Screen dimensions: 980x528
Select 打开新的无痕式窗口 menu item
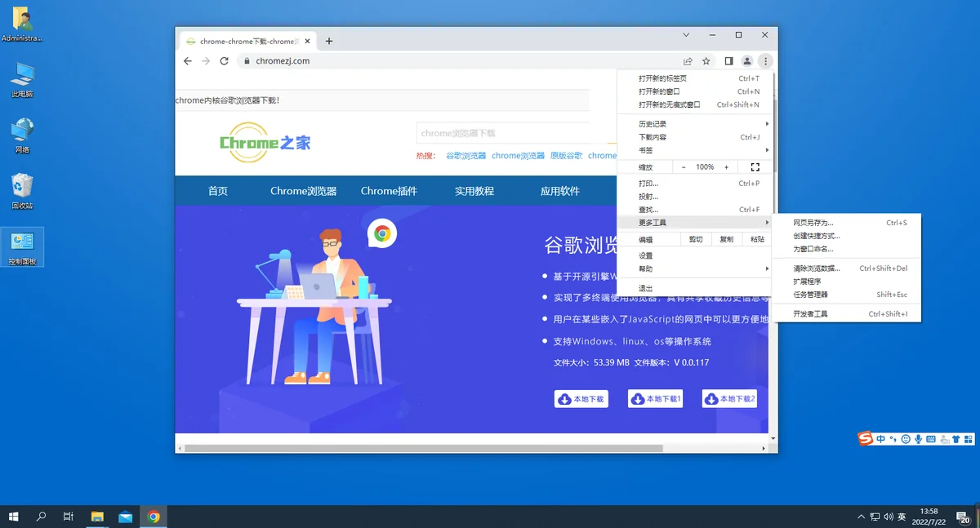695,104
